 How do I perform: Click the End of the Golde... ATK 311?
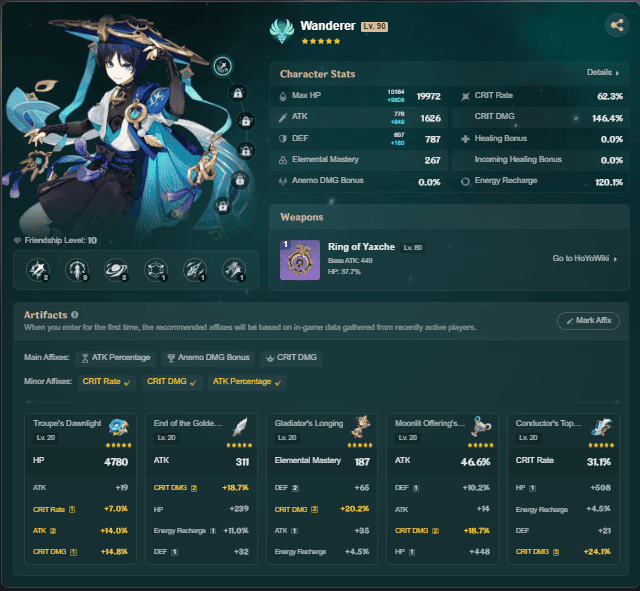201,461
